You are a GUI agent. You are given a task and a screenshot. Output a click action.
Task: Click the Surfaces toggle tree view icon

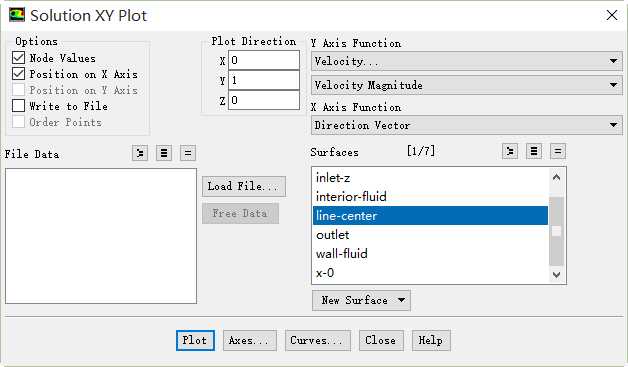tap(510, 151)
